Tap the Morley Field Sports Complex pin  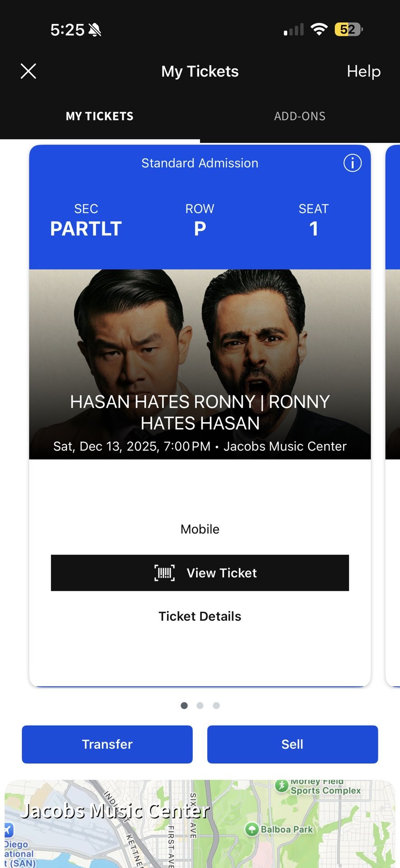pos(281,786)
